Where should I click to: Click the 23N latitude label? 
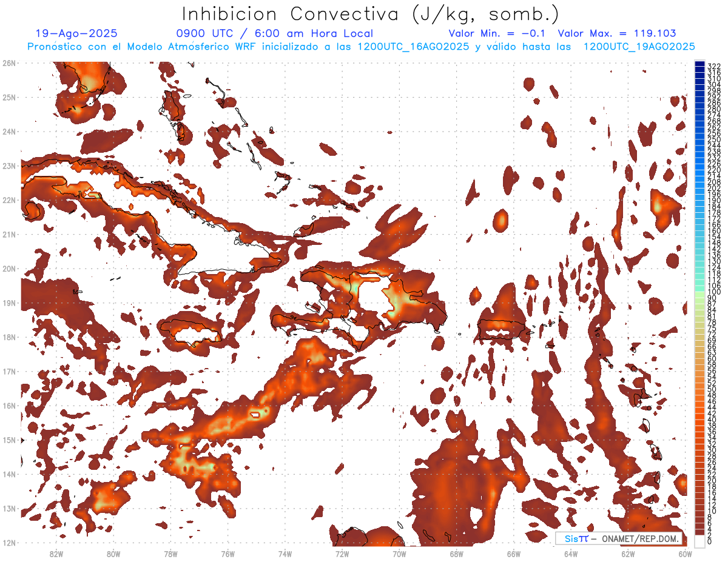pyautogui.click(x=9, y=166)
